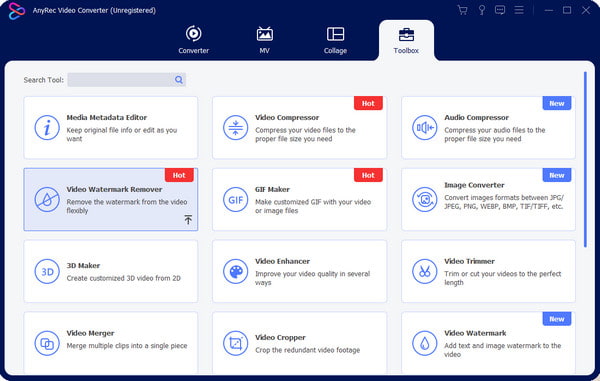
Task: Open the Converter tab
Action: 194,40
